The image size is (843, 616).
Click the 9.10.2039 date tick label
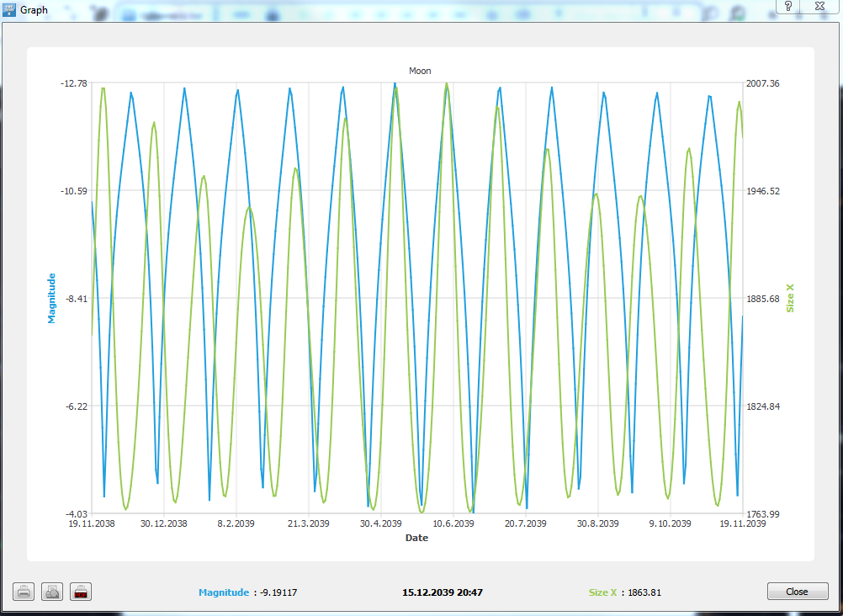[670, 524]
